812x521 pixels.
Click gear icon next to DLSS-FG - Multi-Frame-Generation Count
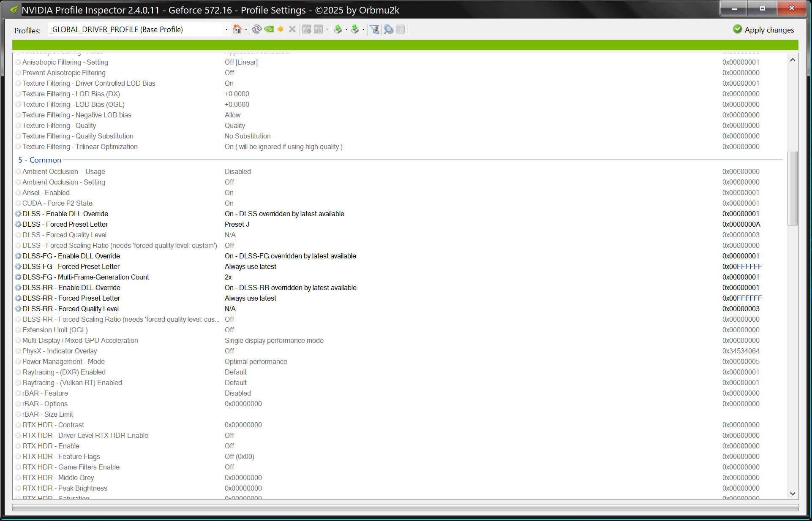(x=18, y=277)
